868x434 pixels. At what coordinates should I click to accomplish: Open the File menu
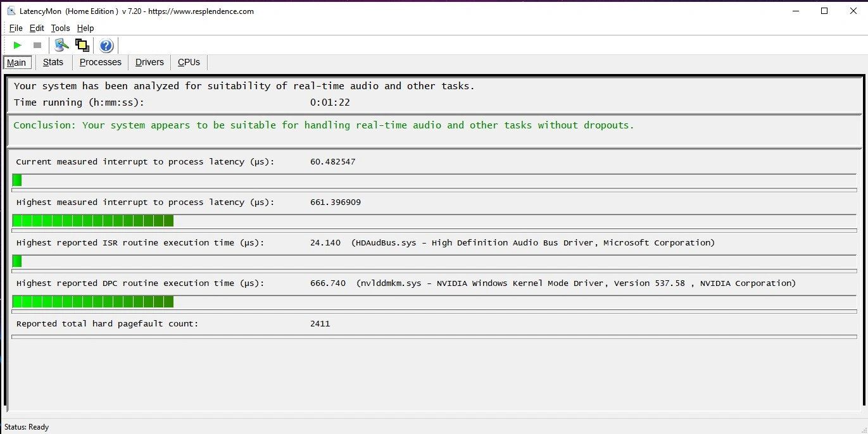(16, 28)
